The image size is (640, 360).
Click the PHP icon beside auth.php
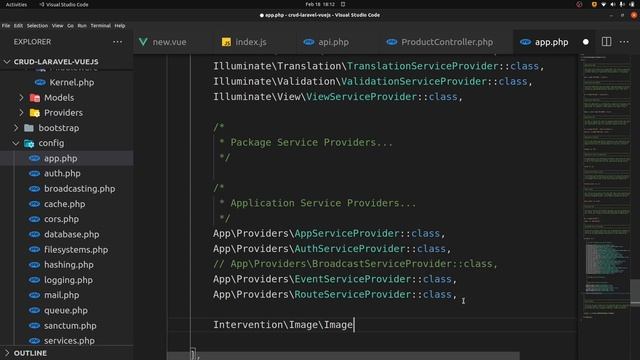(34, 173)
